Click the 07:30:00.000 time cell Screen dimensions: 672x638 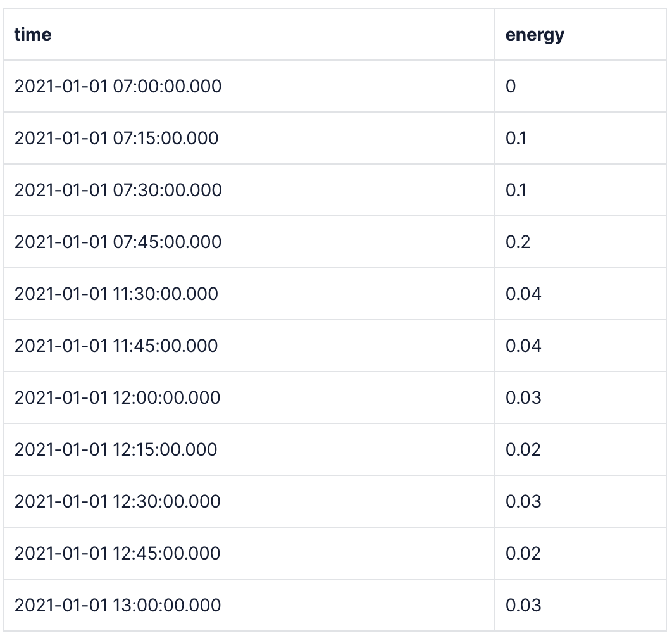pos(118,191)
